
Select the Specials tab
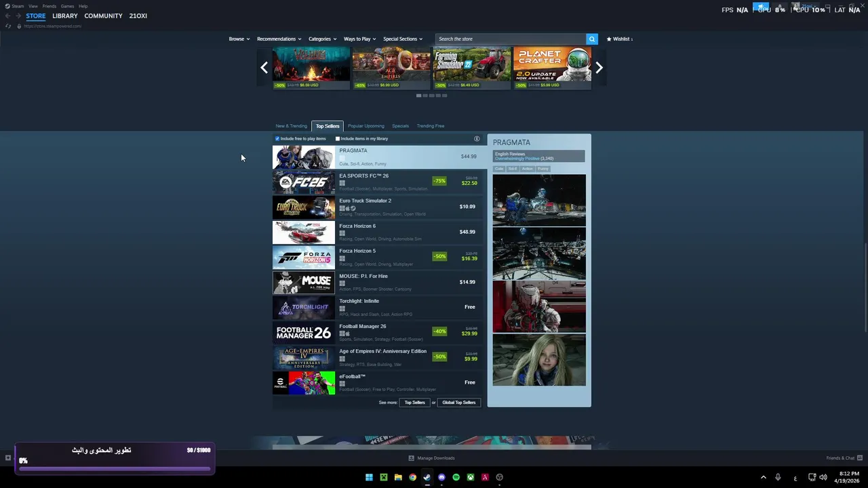point(400,126)
